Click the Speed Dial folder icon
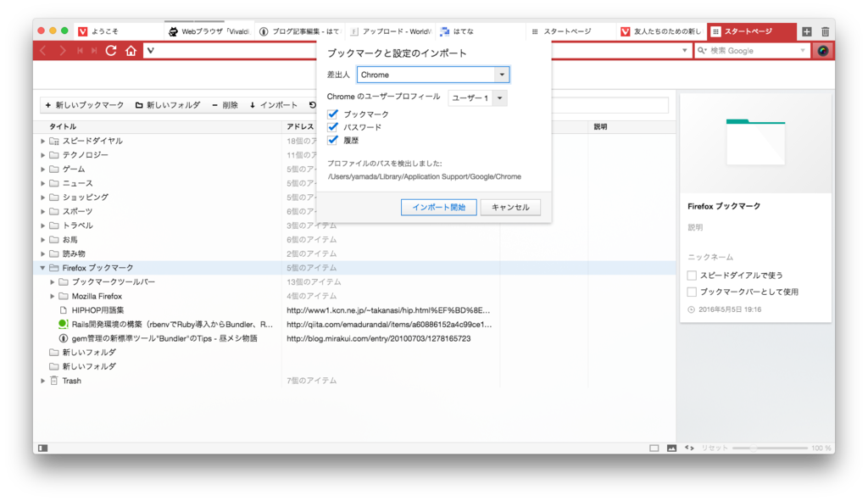Image resolution: width=868 pixels, height=501 pixels. pyautogui.click(x=53, y=142)
